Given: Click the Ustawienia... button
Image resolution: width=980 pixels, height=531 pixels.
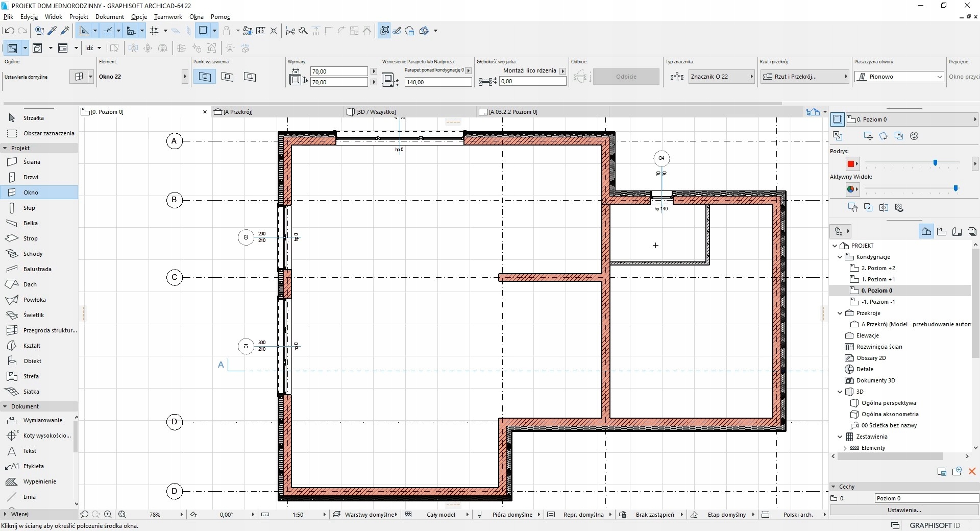Looking at the screenshot, I should click(x=904, y=510).
